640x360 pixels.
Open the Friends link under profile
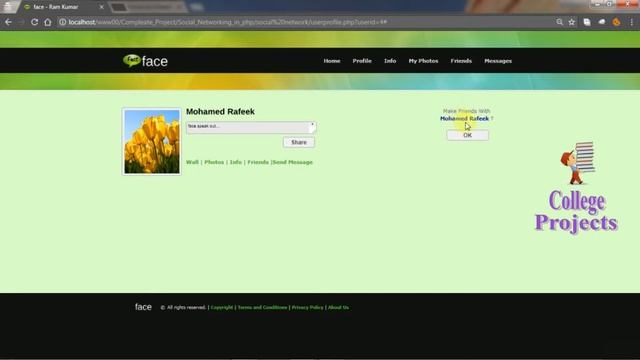258,162
